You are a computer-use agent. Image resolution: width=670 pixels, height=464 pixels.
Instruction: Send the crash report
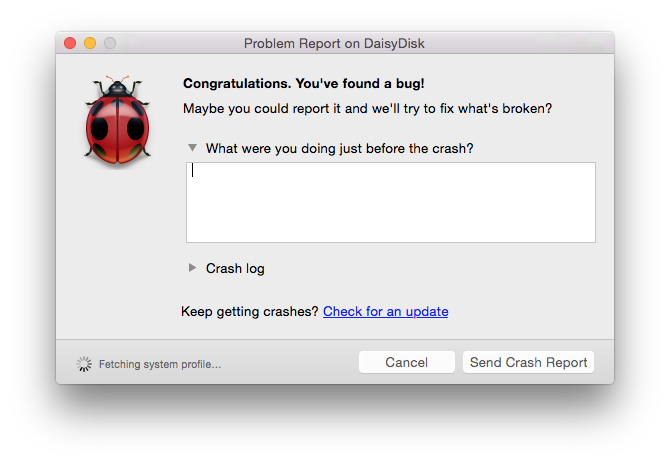pos(528,362)
